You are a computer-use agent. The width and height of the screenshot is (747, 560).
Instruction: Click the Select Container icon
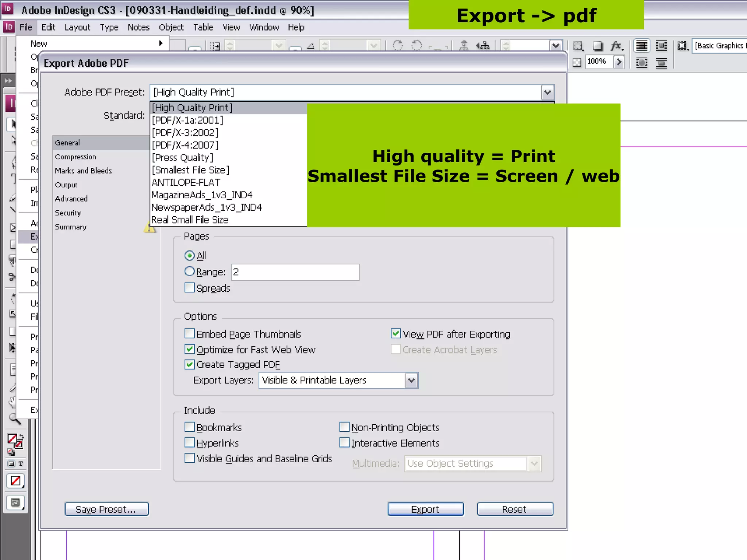[x=464, y=46]
